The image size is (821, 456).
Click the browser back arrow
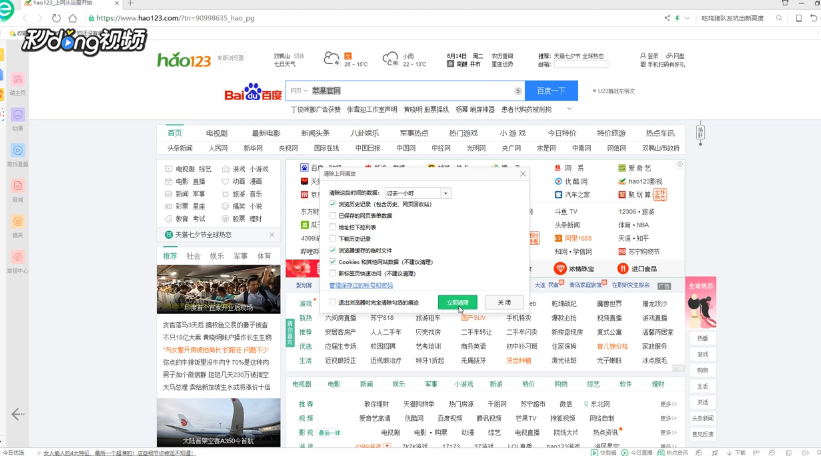click(25, 18)
